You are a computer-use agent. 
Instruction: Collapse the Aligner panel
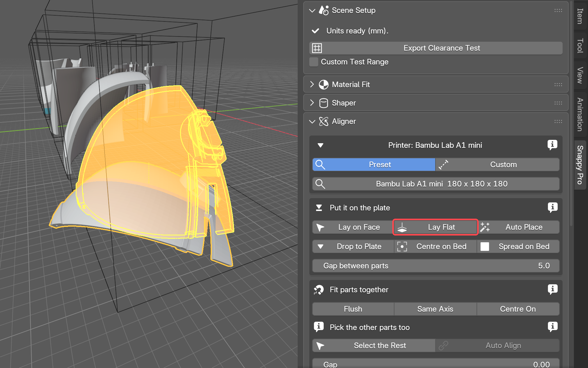(312, 121)
